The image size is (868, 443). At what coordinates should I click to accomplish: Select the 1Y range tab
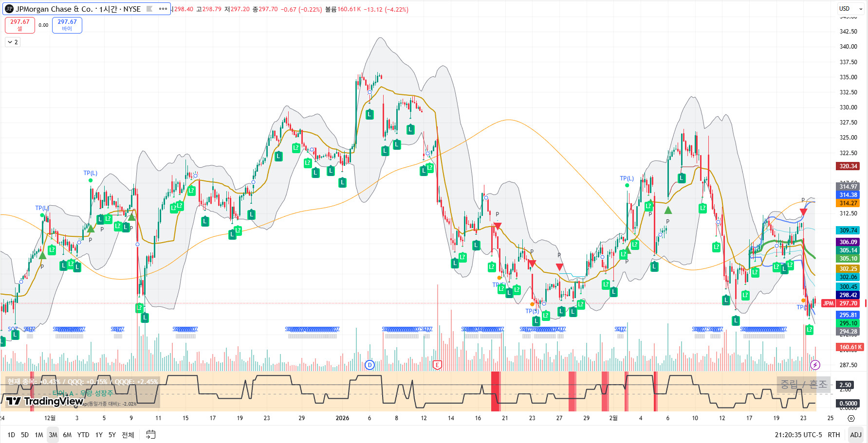point(99,435)
